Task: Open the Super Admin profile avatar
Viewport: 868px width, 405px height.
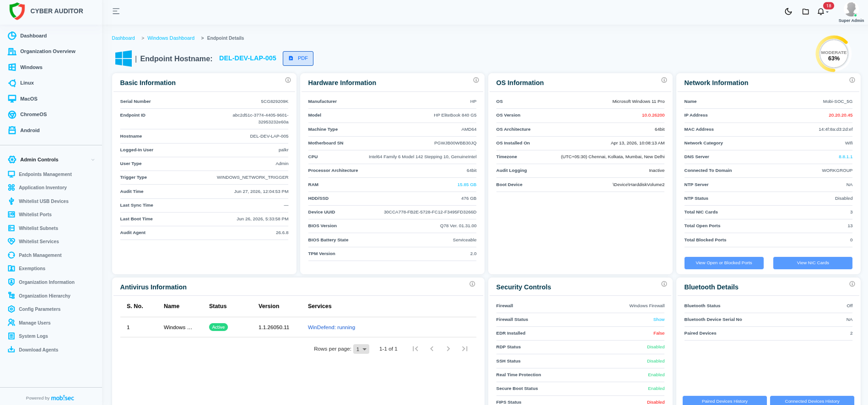Action: (851, 9)
